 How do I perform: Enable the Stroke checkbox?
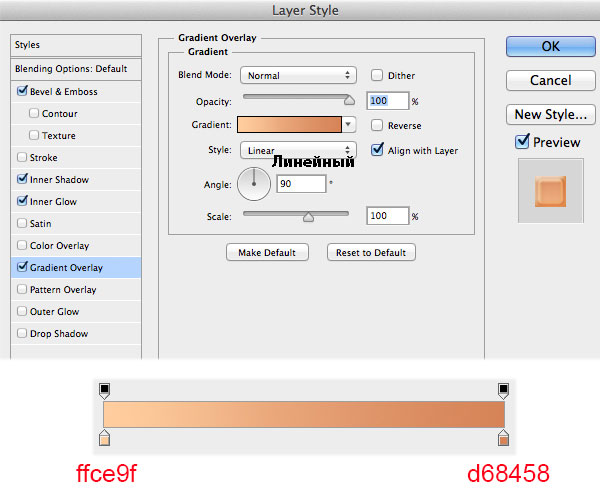(x=22, y=157)
